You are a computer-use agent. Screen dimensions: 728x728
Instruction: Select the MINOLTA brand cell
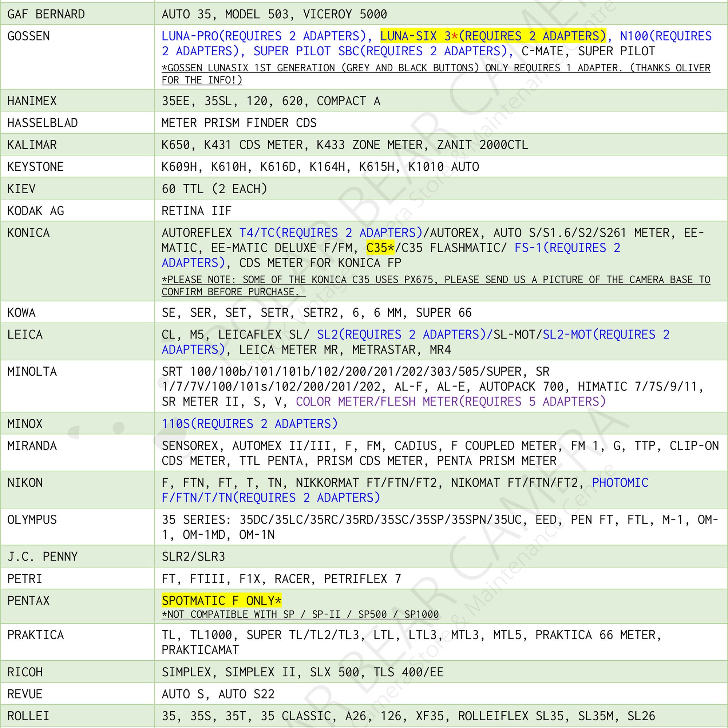tap(77, 386)
